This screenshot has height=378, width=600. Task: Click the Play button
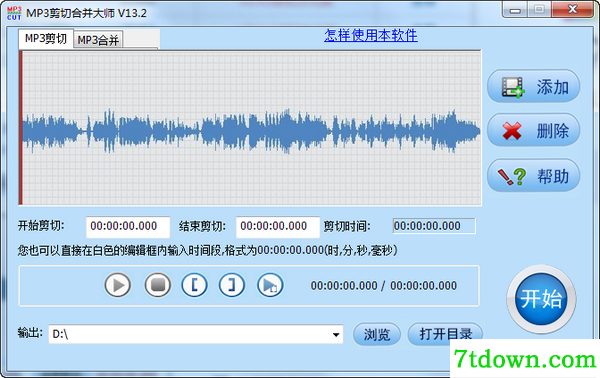[118, 285]
